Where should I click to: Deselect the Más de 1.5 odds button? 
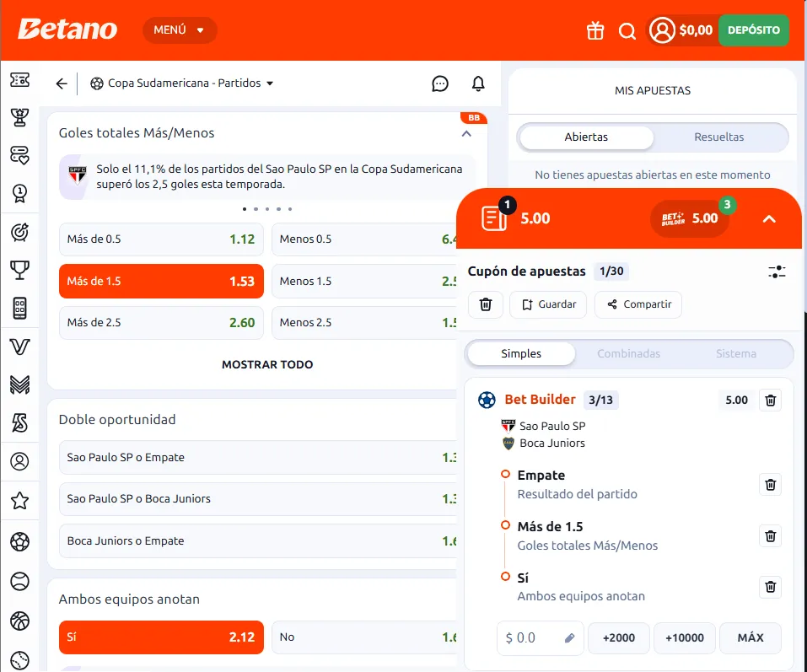(x=161, y=281)
